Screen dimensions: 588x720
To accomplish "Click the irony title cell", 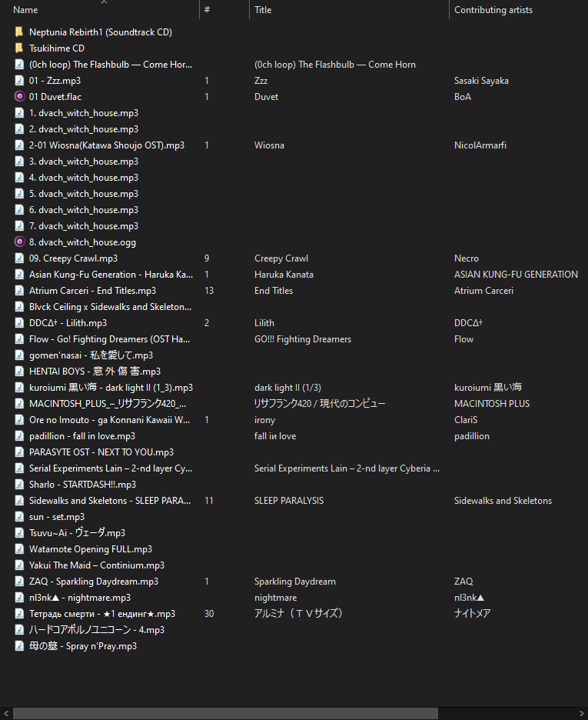I will 264,420.
